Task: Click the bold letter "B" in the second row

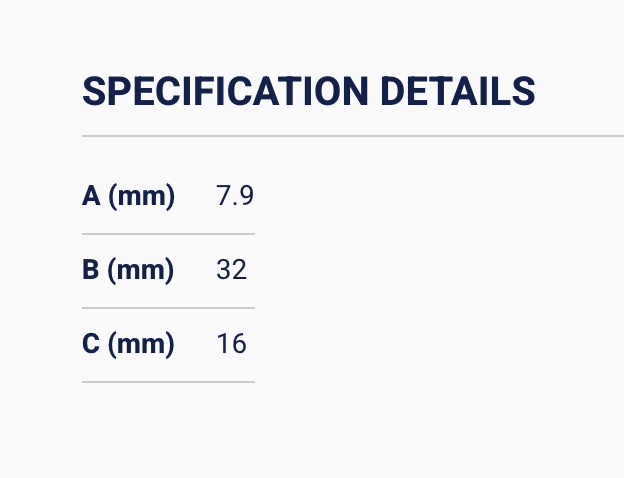Action: tap(91, 270)
